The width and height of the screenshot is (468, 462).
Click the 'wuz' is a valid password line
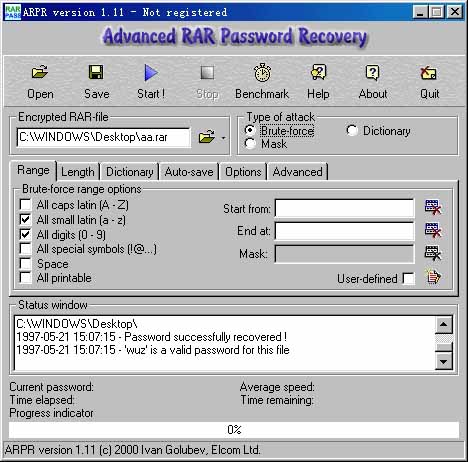(153, 350)
